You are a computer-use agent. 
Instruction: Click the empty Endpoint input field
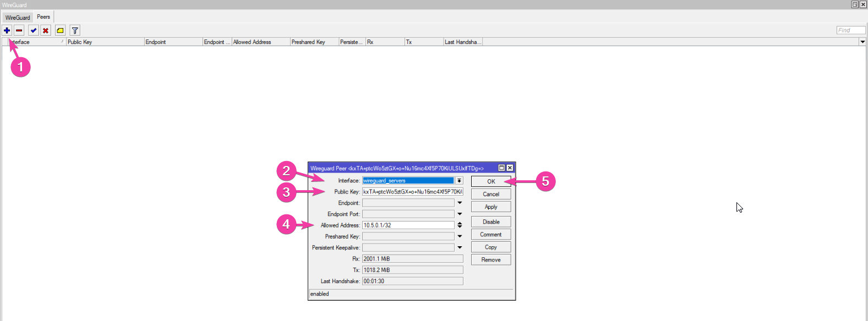point(408,203)
